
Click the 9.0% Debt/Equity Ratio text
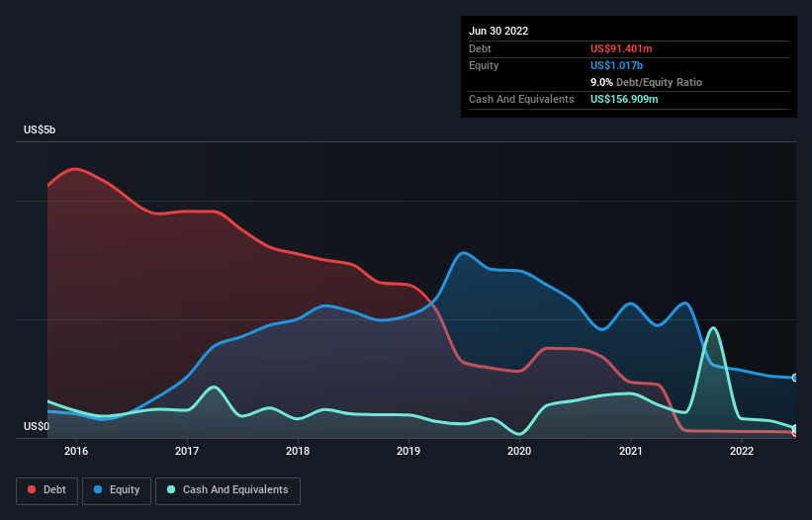click(646, 82)
